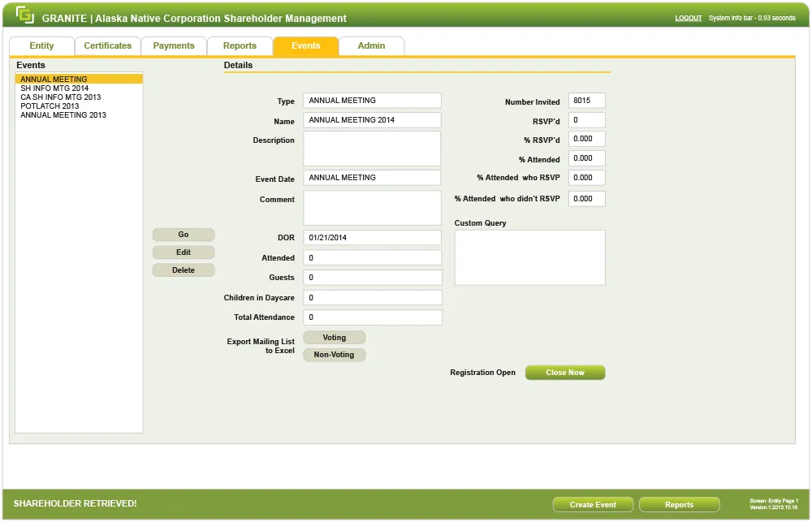Open the Admin tab
This screenshot has height=522, width=812.
[371, 46]
